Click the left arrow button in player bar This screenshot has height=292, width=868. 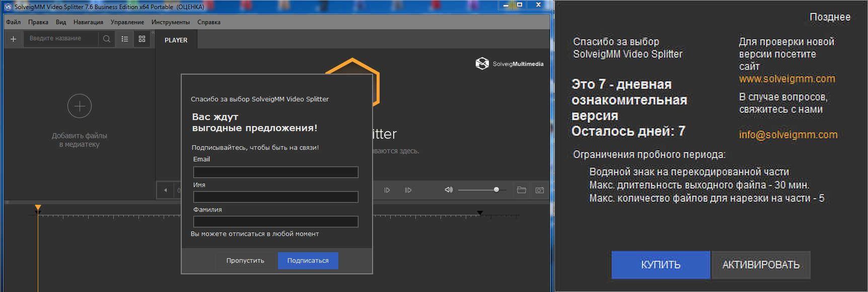pos(166,190)
